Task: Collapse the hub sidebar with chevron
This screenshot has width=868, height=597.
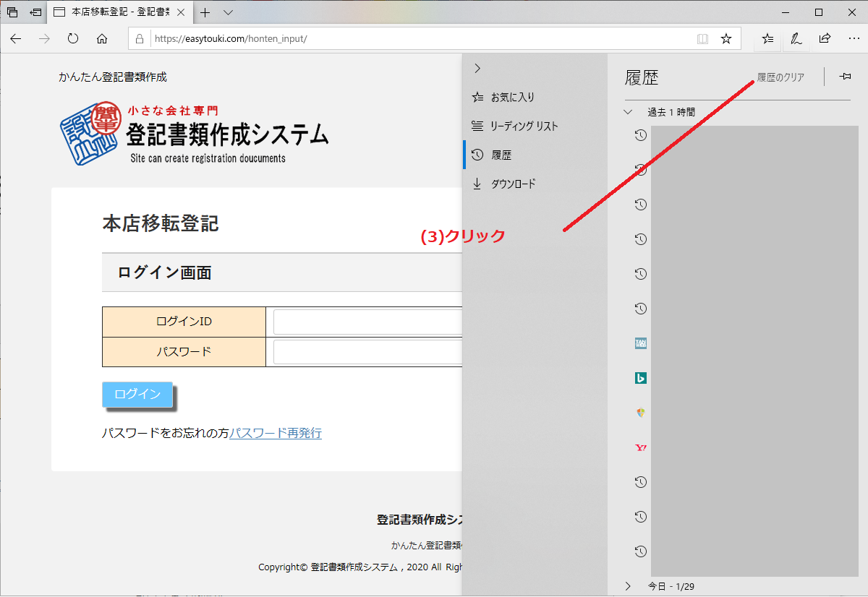Action: tap(477, 68)
